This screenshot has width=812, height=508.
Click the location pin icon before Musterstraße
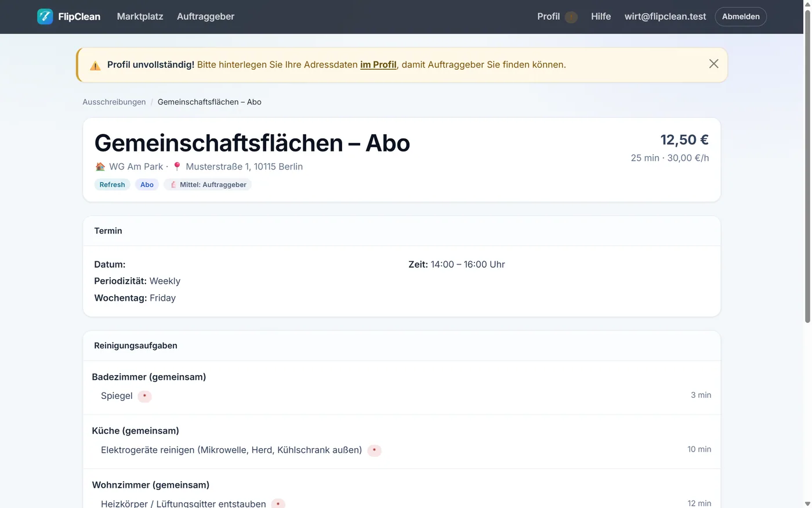tap(177, 167)
